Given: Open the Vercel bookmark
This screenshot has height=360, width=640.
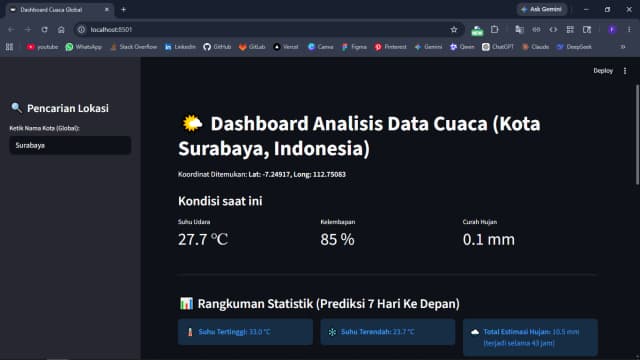Looking at the screenshot, I should pyautogui.click(x=286, y=47).
